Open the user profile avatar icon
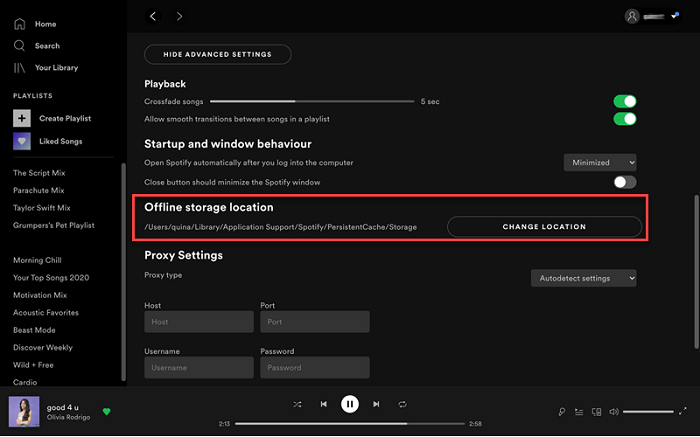Viewport: 700px width, 437px height. [632, 17]
